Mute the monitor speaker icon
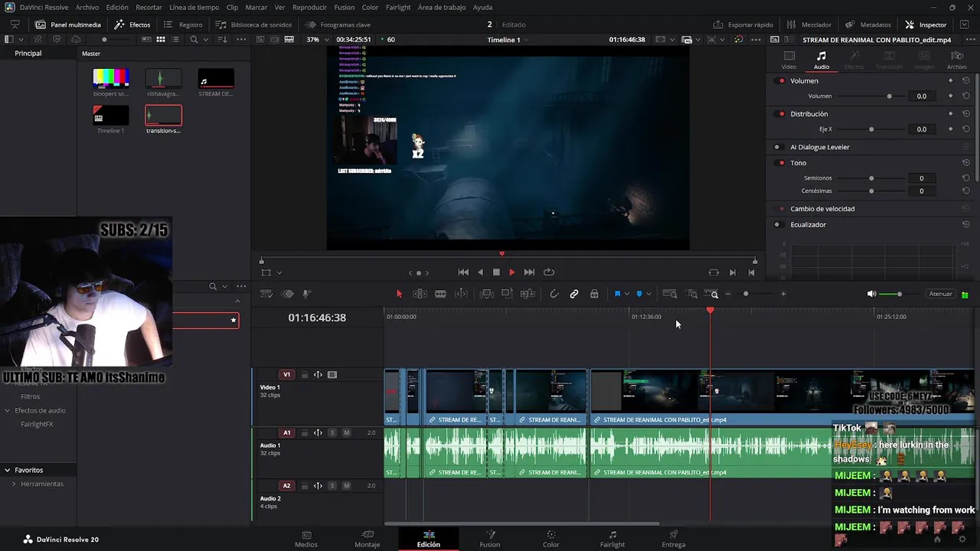980x551 pixels. (x=871, y=294)
